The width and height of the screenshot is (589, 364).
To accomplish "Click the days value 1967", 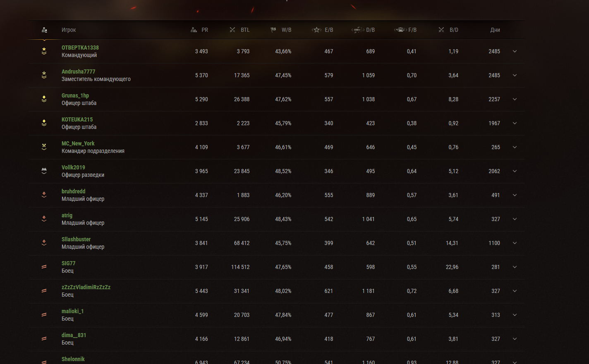I will click(494, 123).
